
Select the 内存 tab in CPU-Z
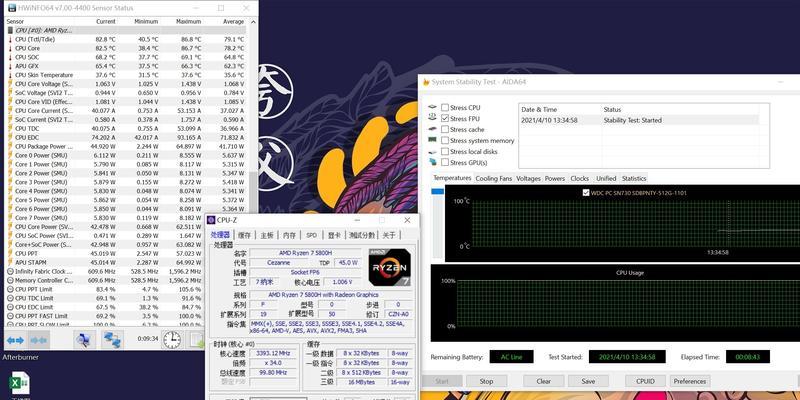(x=289, y=235)
